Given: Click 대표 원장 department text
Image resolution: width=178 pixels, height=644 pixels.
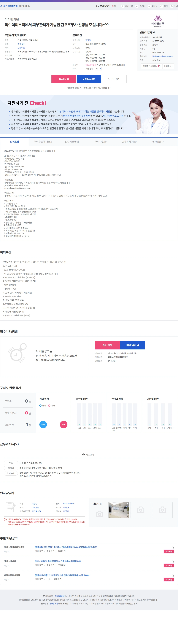Looking at the screenshot, I should tap(35, 508).
